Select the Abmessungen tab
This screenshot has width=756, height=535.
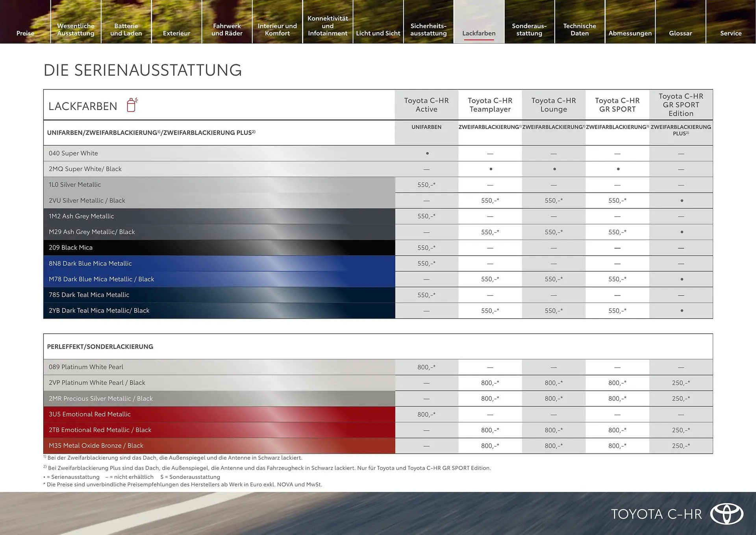click(630, 33)
